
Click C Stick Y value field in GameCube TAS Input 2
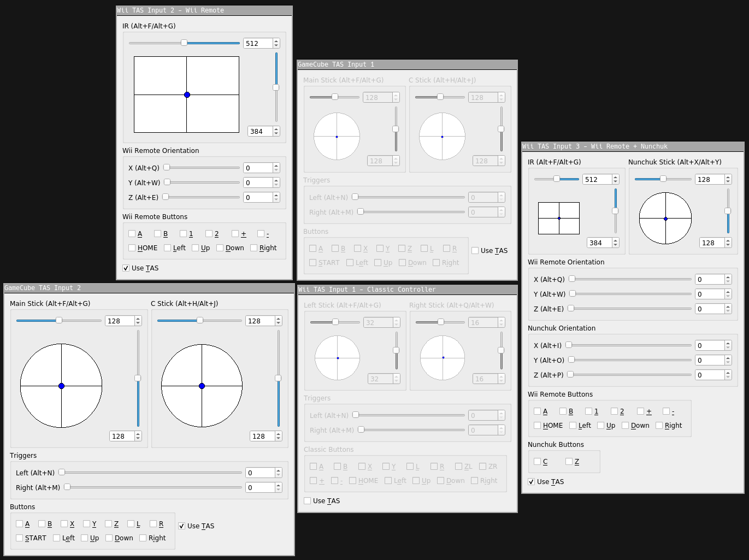tap(266, 436)
